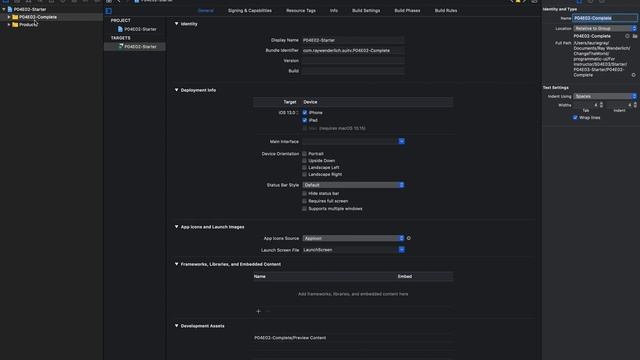
Task: Check Requires full screen
Action: [304, 201]
